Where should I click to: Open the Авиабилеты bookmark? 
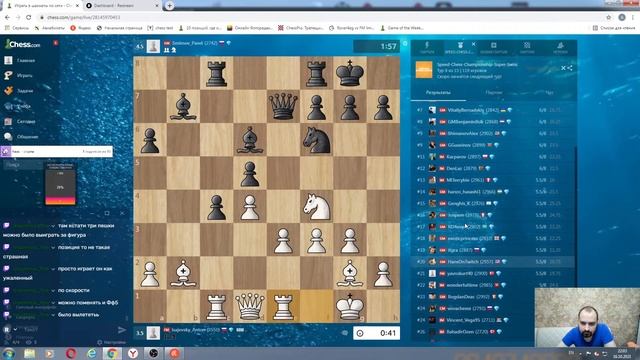tap(50, 28)
